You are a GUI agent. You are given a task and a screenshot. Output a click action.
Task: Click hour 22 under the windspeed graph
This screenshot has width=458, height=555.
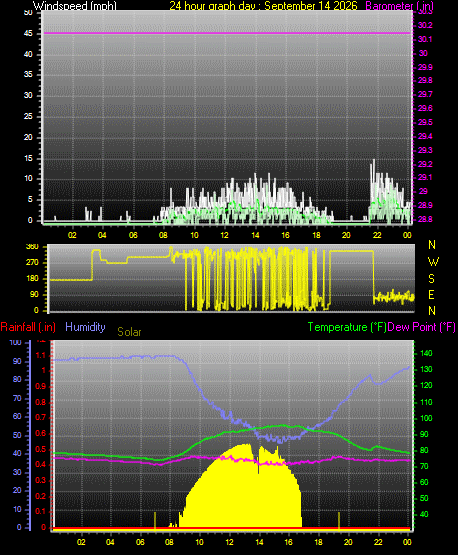pyautogui.click(x=377, y=235)
